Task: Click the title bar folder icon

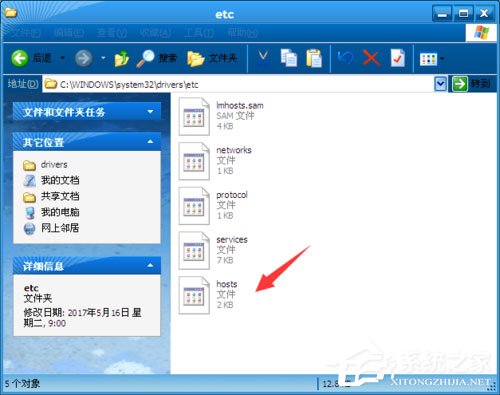Action: point(10,13)
